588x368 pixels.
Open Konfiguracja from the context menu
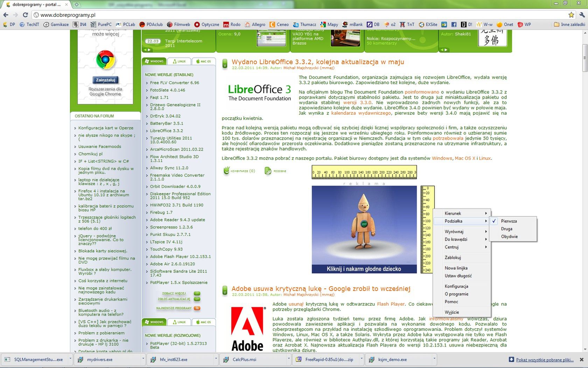point(462,286)
